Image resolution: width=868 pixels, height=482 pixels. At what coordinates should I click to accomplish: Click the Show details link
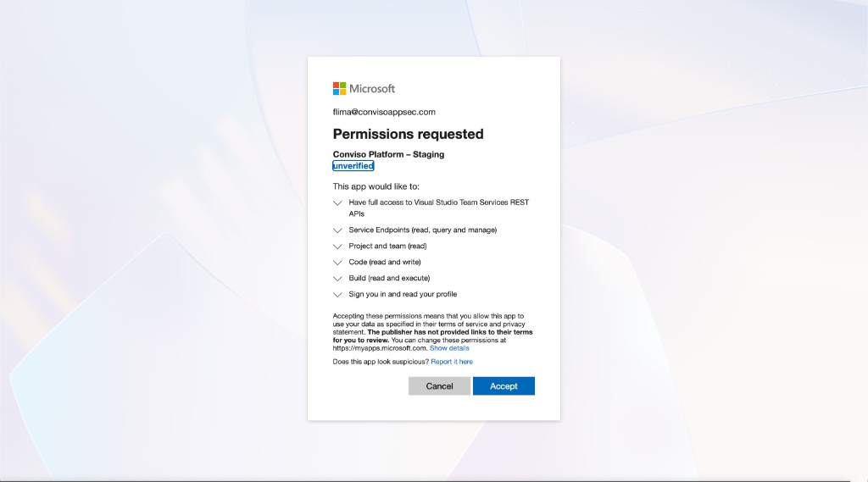(449, 348)
